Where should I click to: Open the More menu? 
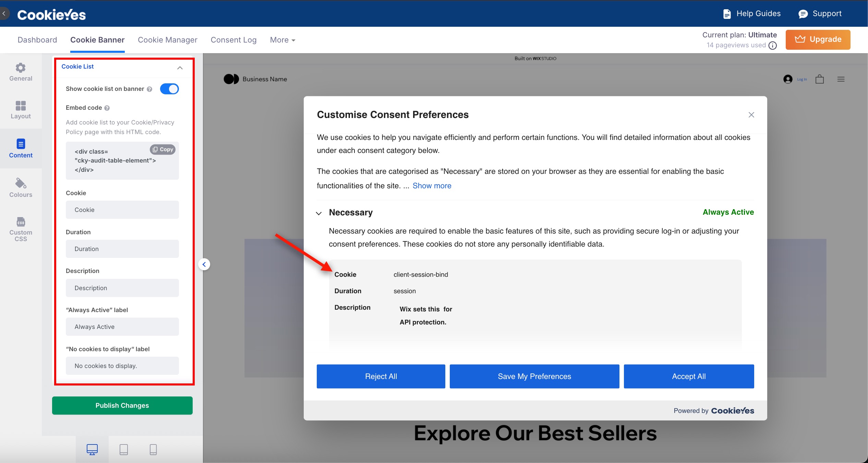click(x=282, y=40)
